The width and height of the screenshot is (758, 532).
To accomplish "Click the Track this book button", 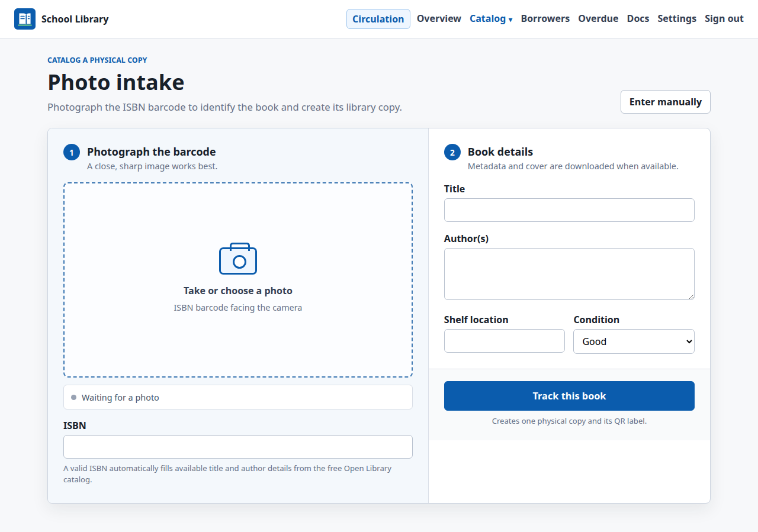I will click(569, 396).
